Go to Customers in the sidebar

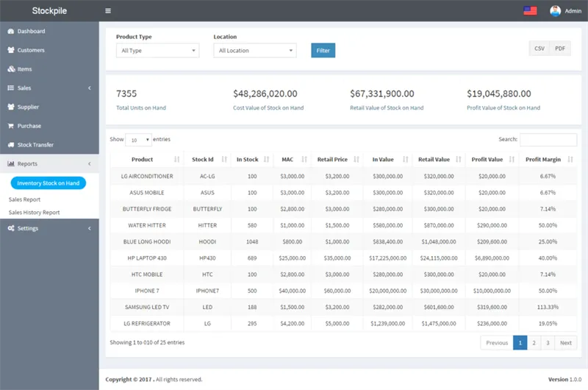coord(31,50)
